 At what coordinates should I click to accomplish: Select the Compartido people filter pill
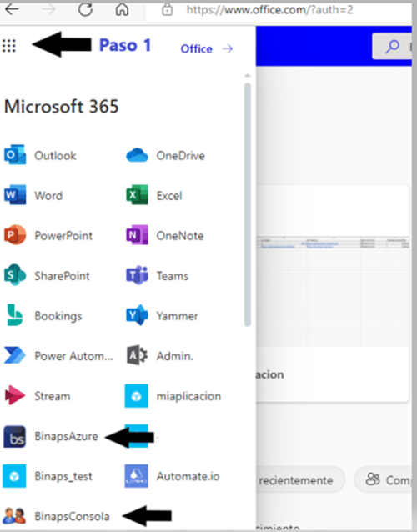point(384,479)
